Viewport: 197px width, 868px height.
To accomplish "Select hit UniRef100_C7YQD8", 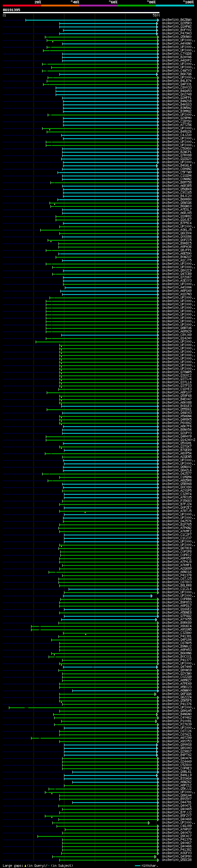I will pos(177,54).
